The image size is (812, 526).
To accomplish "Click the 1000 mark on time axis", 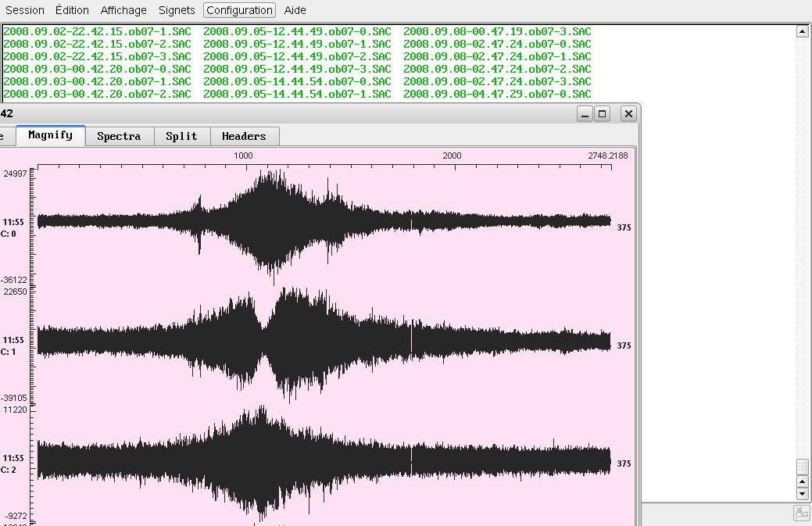I will point(244,156).
